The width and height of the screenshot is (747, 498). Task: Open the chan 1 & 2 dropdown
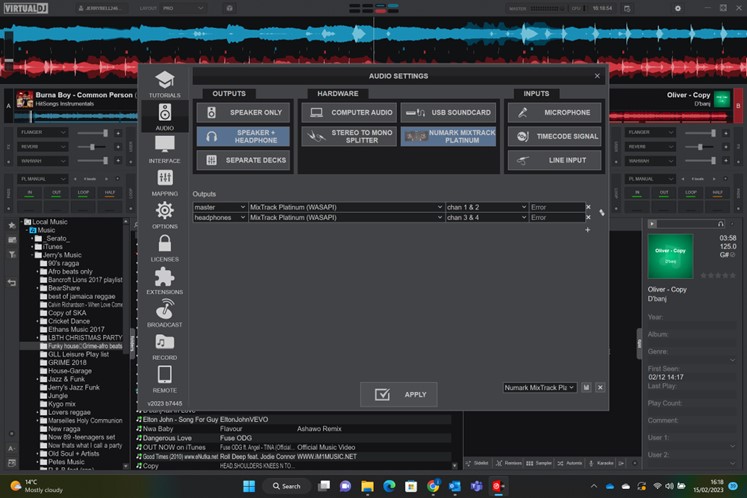487,207
